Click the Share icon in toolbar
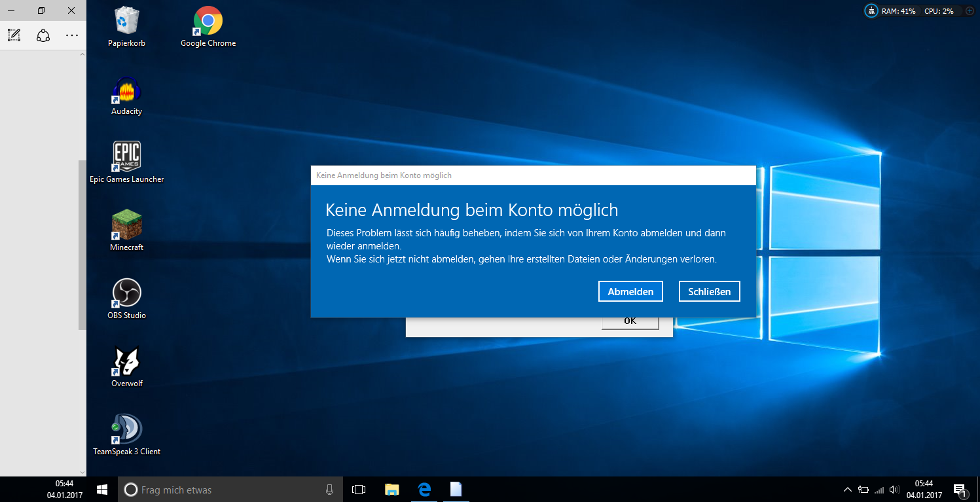The image size is (980, 502). [x=43, y=35]
